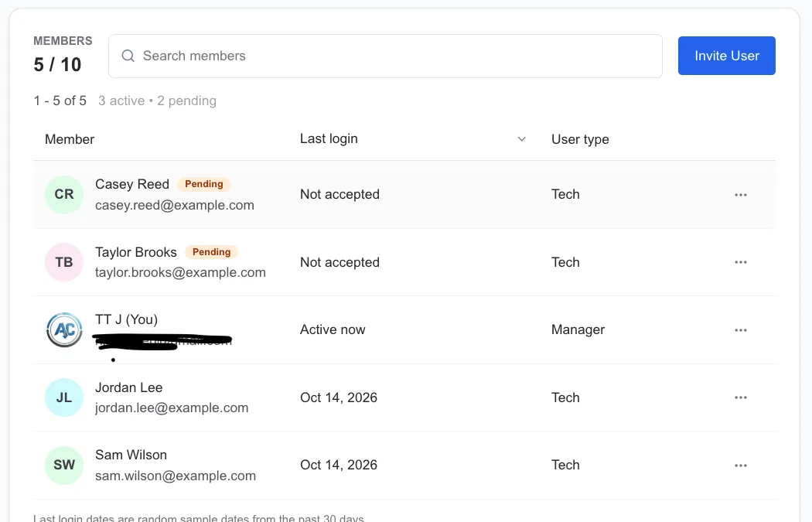The width and height of the screenshot is (812, 522).
Task: Click the 5 / 10 members count
Action: [57, 65]
